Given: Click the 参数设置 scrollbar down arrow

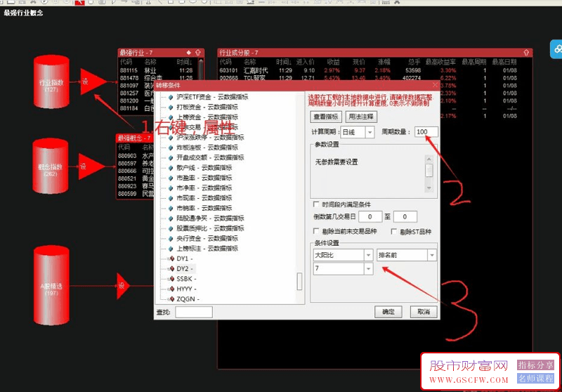Looking at the screenshot, I should [429, 188].
